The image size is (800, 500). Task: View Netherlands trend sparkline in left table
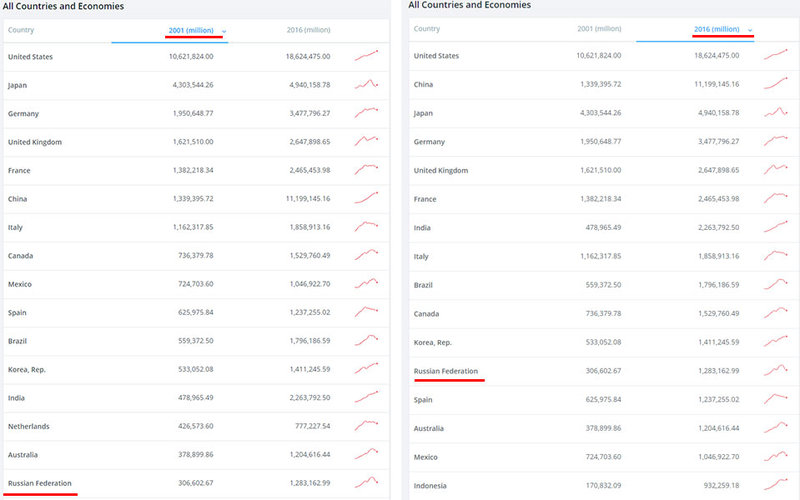click(366, 424)
